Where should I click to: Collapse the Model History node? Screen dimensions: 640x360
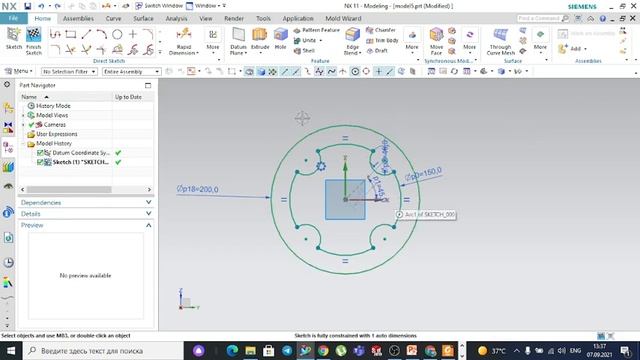point(23,144)
